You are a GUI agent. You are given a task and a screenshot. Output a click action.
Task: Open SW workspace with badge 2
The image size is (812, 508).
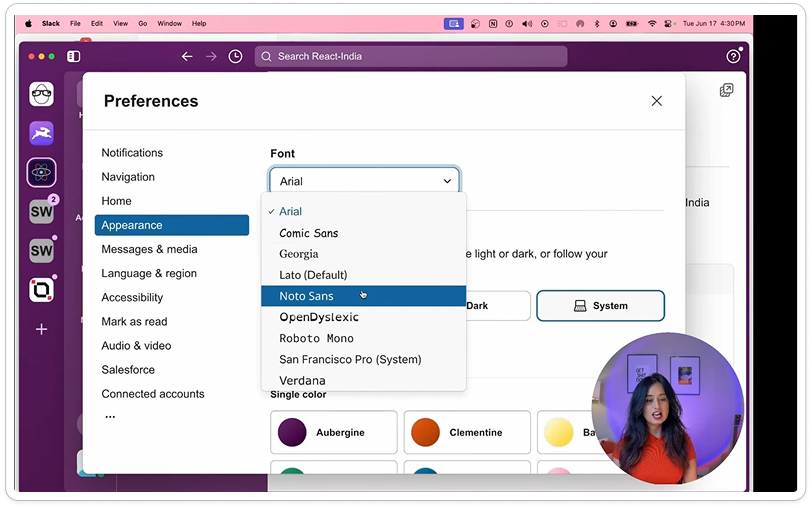coord(41,211)
